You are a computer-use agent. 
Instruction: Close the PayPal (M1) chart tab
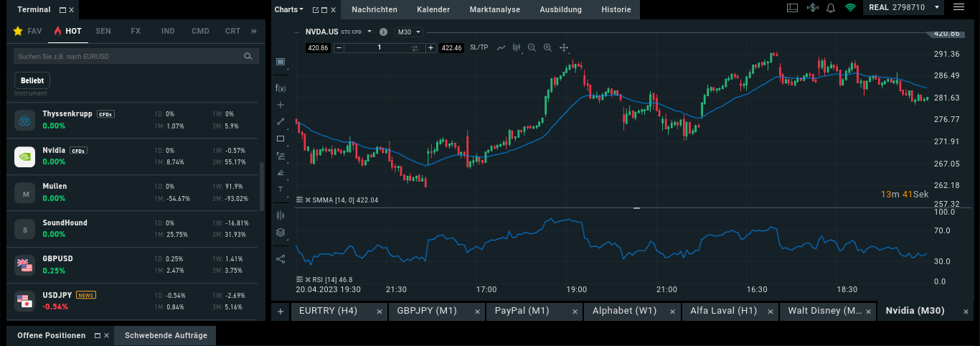point(575,312)
